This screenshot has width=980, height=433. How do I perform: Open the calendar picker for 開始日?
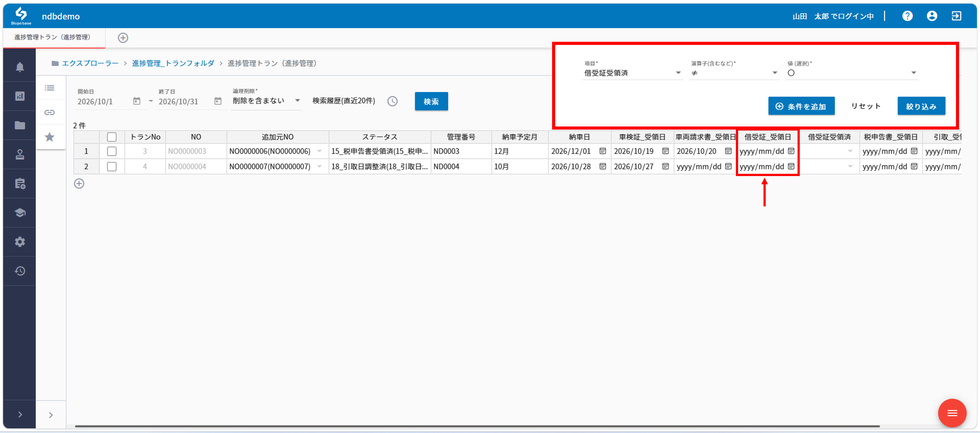[137, 101]
